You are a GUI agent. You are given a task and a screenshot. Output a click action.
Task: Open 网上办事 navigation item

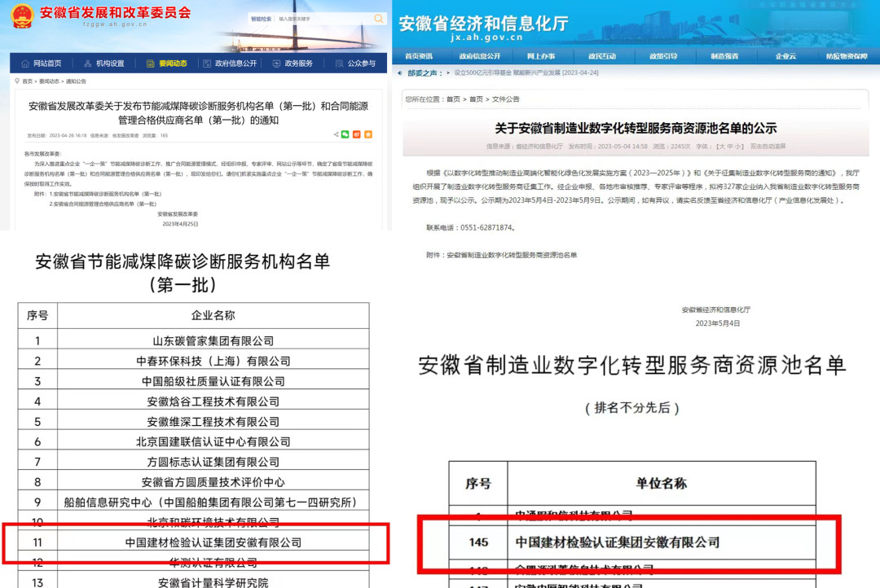click(x=541, y=56)
